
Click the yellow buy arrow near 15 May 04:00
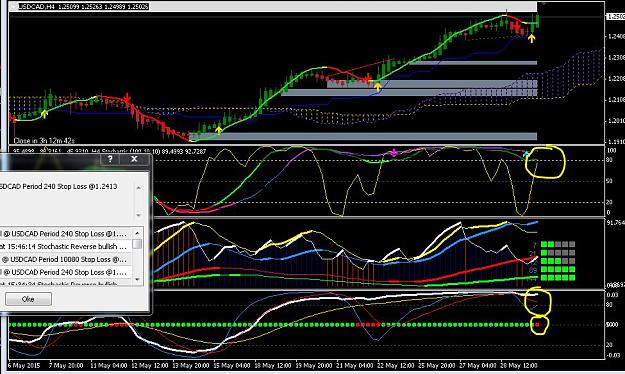click(x=218, y=130)
